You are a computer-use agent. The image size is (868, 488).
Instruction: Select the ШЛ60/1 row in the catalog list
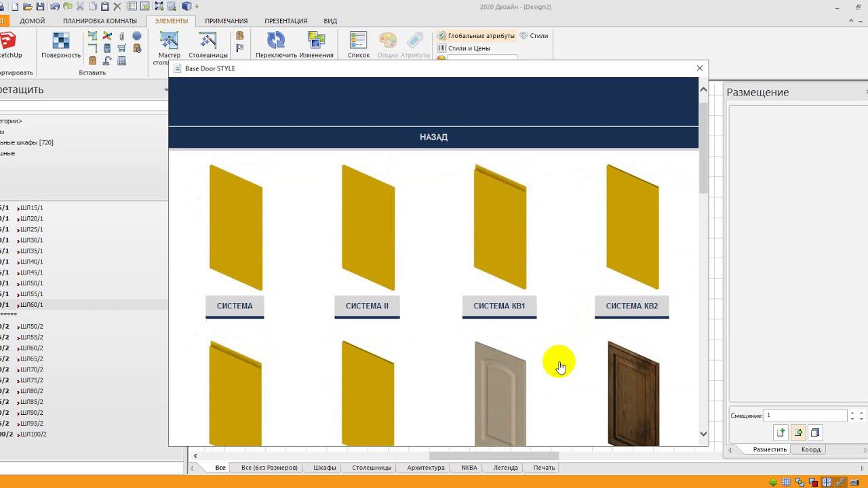tap(84, 305)
